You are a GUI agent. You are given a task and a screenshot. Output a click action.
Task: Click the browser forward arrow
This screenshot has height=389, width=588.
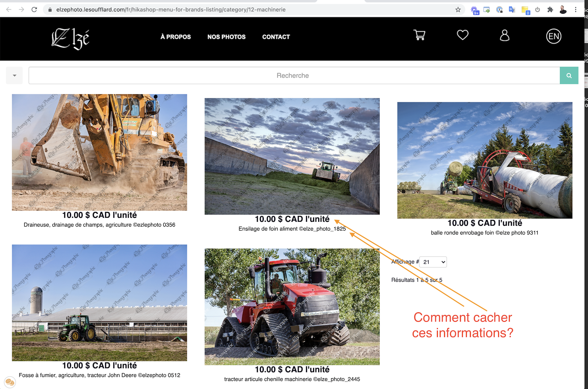pyautogui.click(x=21, y=10)
